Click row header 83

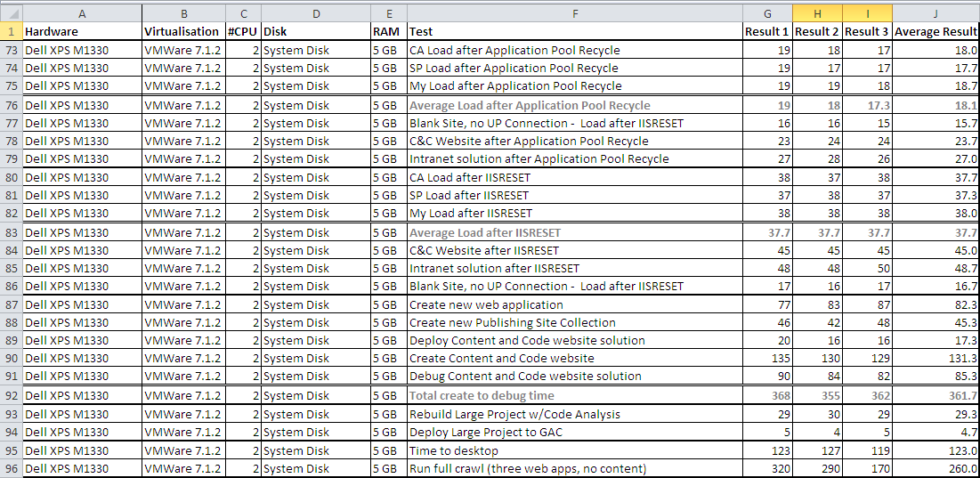[x=12, y=232]
